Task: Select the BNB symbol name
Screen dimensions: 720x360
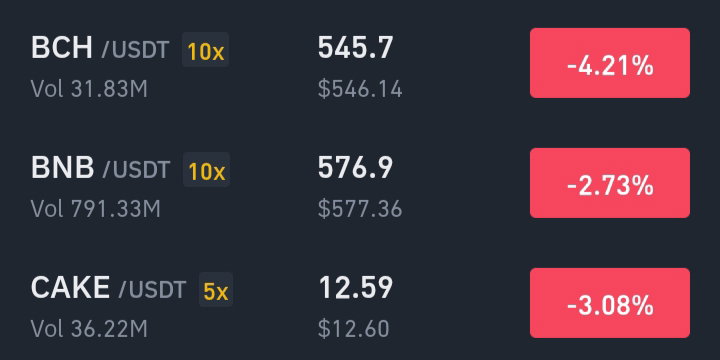Action: click(62, 168)
